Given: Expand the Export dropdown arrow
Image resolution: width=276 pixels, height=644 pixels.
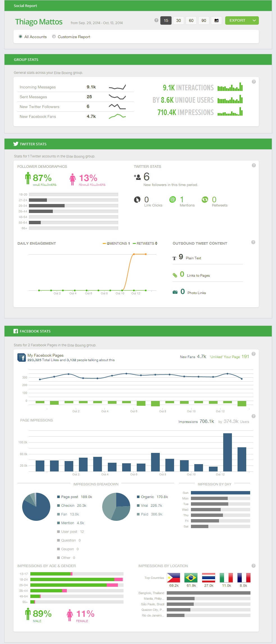Looking at the screenshot, I should click(x=254, y=20).
